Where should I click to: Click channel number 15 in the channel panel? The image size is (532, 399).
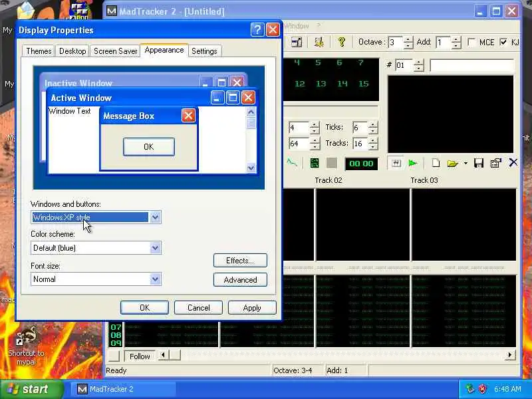(x=364, y=84)
